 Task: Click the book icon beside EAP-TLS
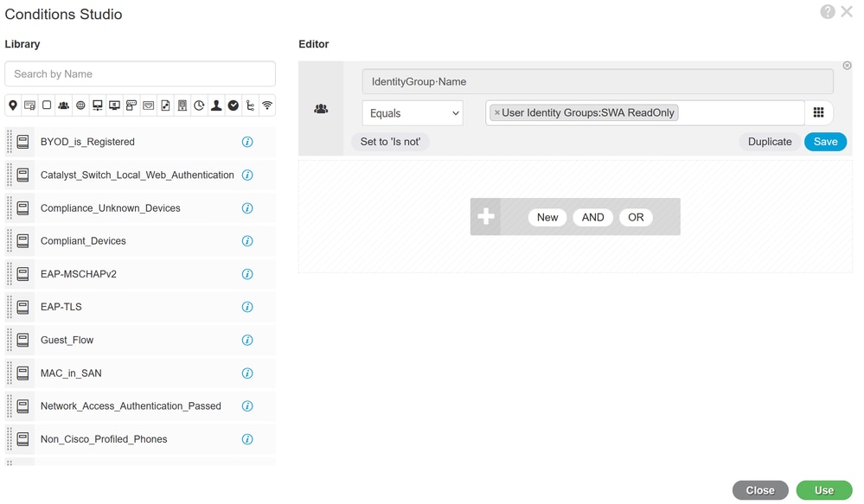(22, 307)
